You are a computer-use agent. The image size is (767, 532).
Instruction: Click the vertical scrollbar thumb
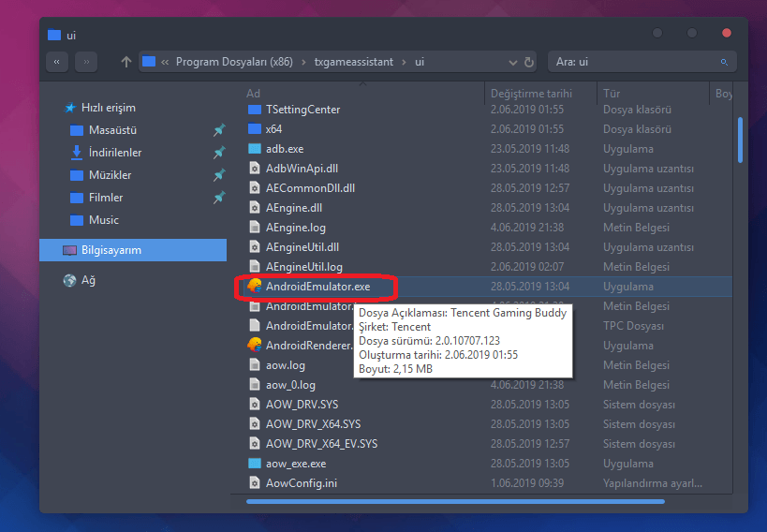740,140
